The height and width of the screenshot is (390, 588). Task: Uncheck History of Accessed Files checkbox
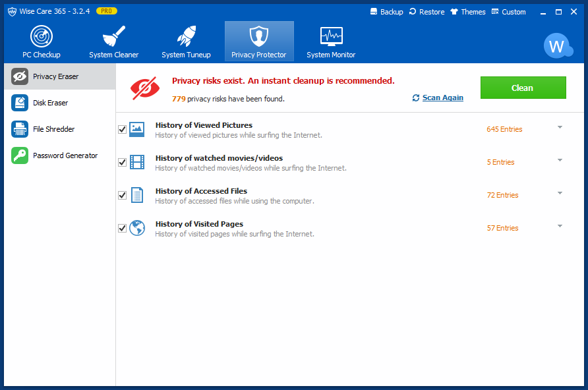122,195
